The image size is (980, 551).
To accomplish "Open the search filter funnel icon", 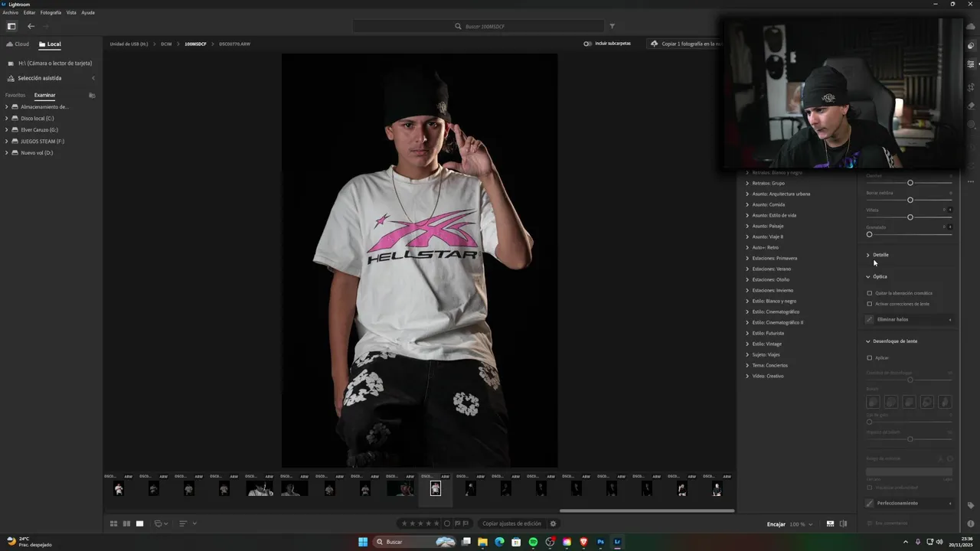I will click(x=612, y=26).
